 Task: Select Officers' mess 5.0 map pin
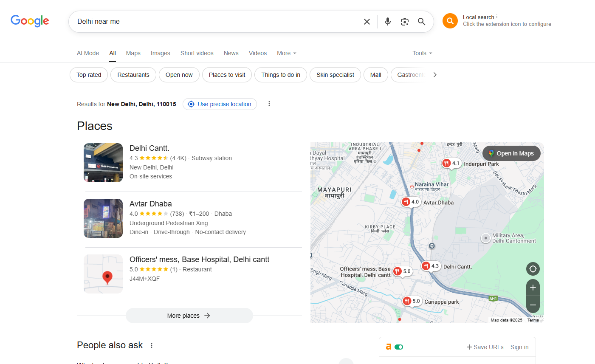pyautogui.click(x=402, y=271)
